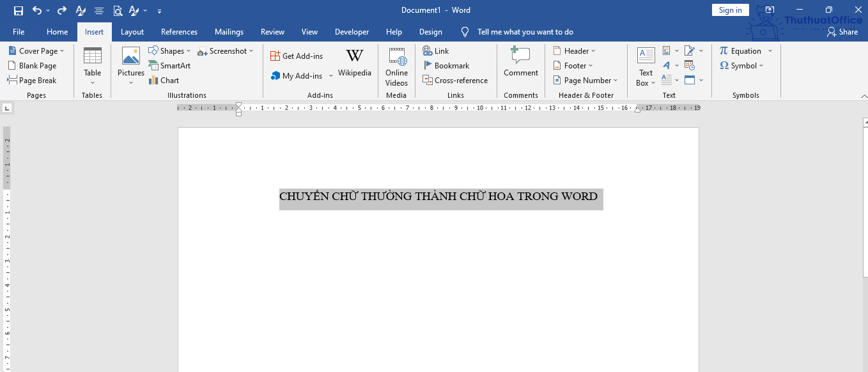This screenshot has width=868, height=372.
Task: Insert a Chart
Action: click(x=164, y=80)
